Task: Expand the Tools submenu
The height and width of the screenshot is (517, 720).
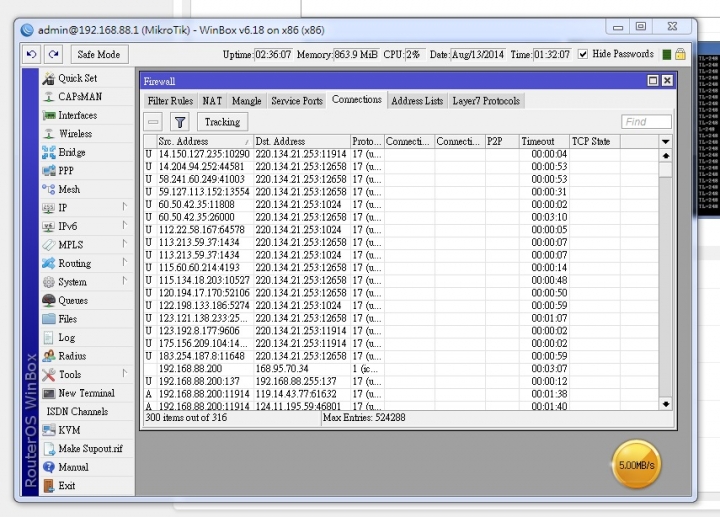Action: (x=124, y=373)
